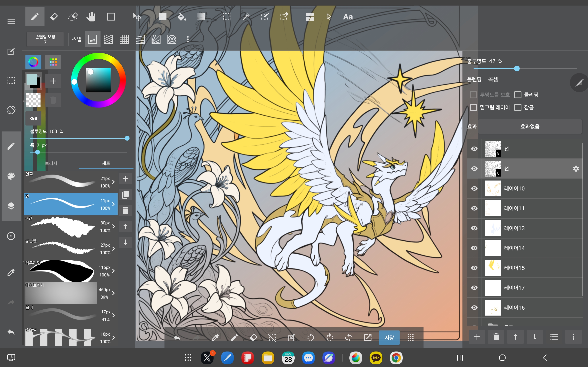Click the 효과없음 effect button

tap(530, 127)
